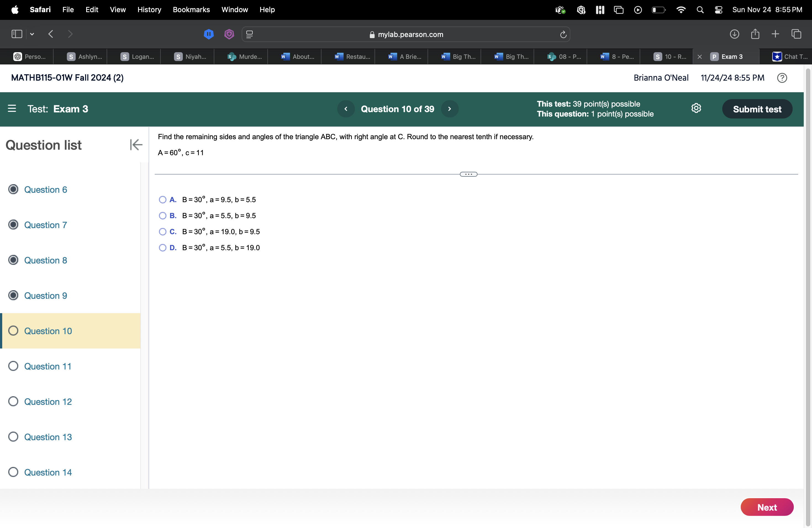812x528 pixels.
Task: Select answer choice A radio button
Action: tap(163, 200)
